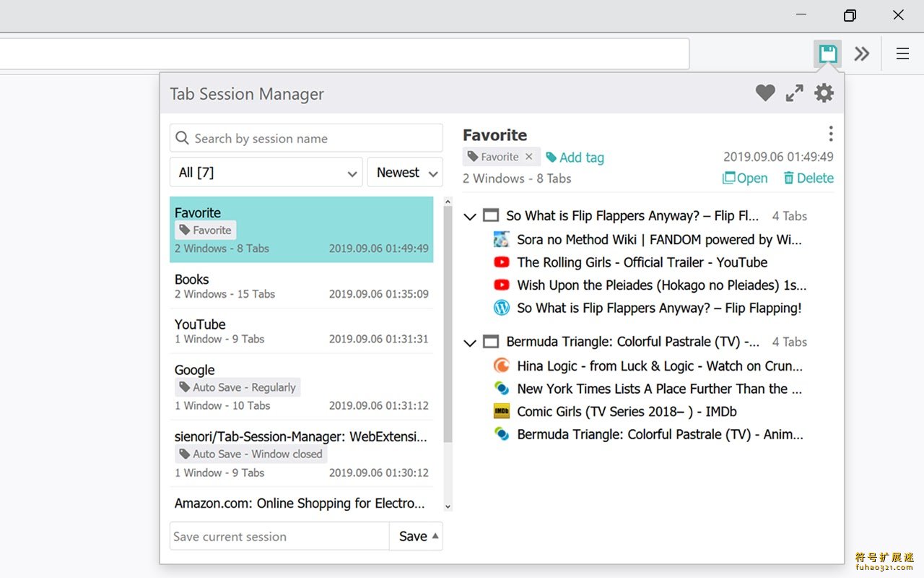The height and width of the screenshot is (578, 924).
Task: Click the Auto Save - Window closed tag
Action: pos(250,454)
